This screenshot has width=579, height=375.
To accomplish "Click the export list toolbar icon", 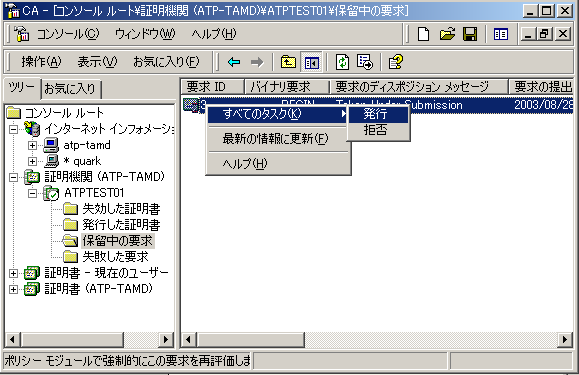I will tap(365, 62).
